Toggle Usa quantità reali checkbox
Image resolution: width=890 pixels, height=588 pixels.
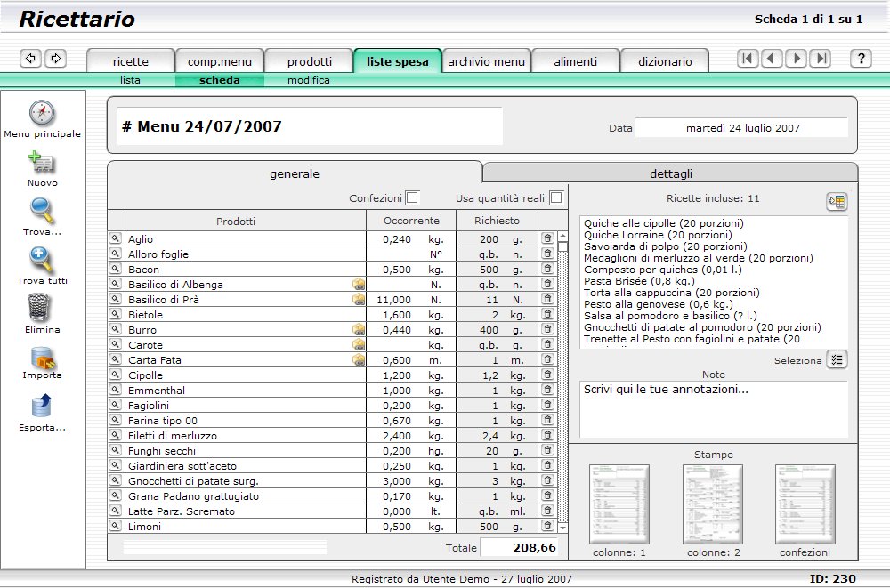(556, 197)
